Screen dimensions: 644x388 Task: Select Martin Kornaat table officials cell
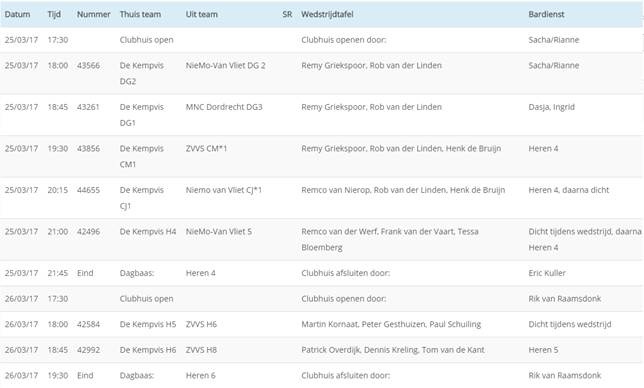[391, 324]
